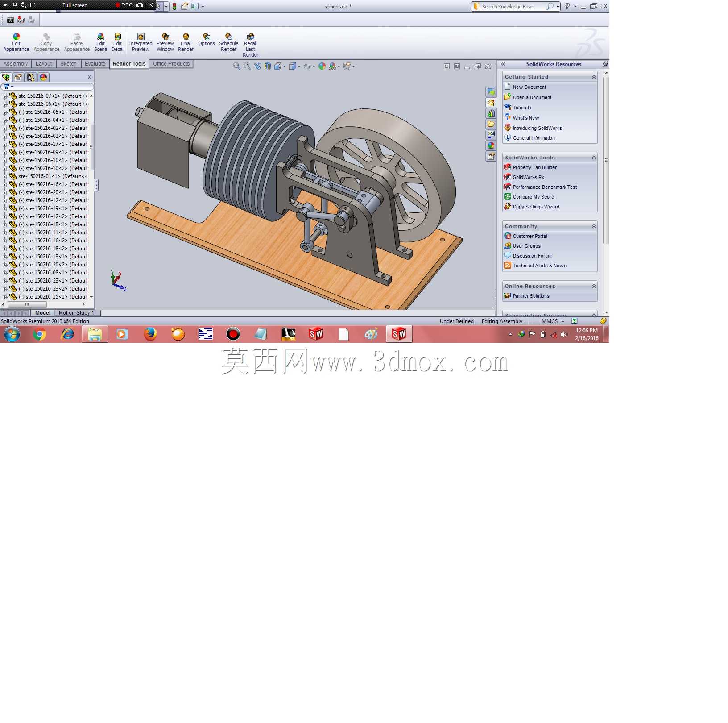Open Performance Benchmark Test link
This screenshot has height=723, width=728.
pyautogui.click(x=545, y=187)
